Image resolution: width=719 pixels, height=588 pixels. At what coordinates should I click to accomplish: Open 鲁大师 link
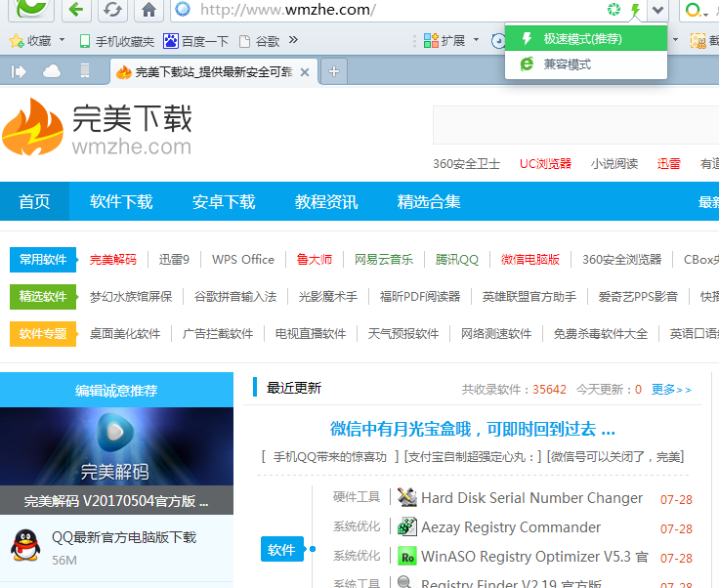315,260
